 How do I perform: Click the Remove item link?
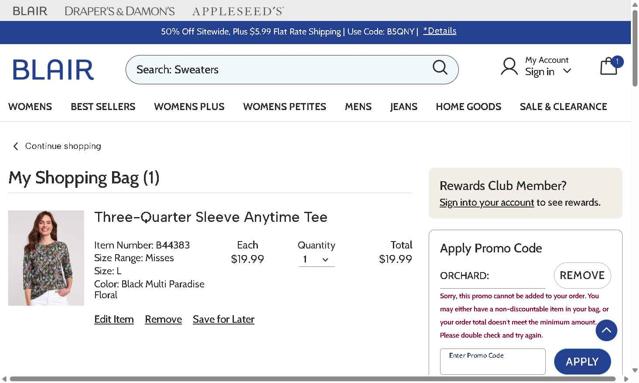point(163,319)
